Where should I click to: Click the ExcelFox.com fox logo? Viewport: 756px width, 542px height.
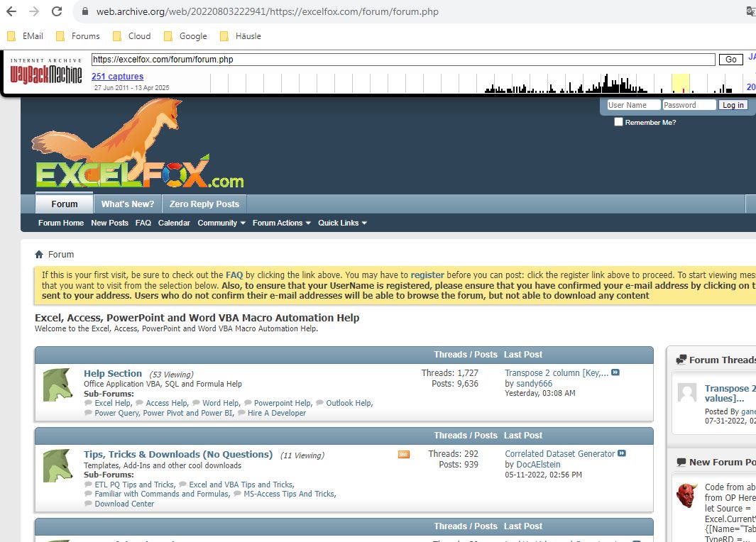[139, 143]
